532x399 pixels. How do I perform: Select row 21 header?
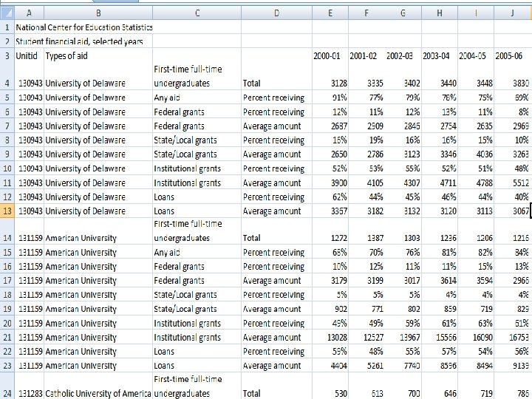coord(7,337)
